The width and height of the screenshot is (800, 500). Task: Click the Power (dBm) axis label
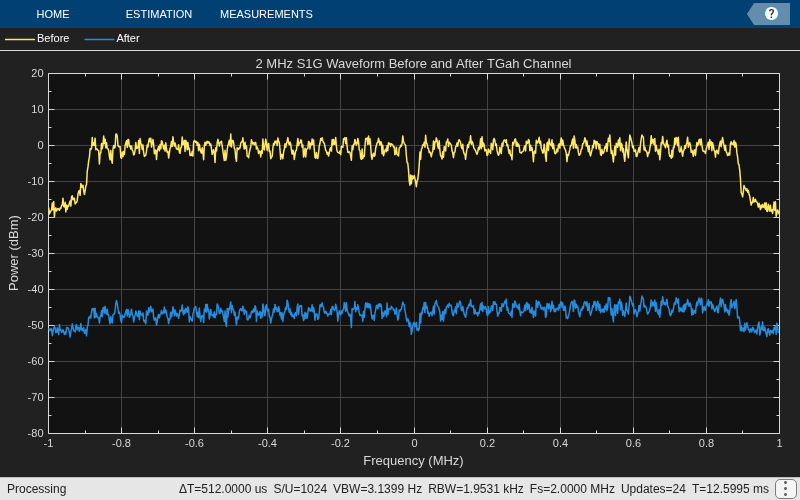coord(14,253)
